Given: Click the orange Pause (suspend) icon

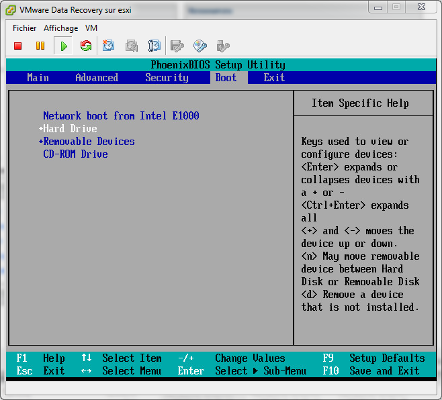Looking at the screenshot, I should 40,46.
